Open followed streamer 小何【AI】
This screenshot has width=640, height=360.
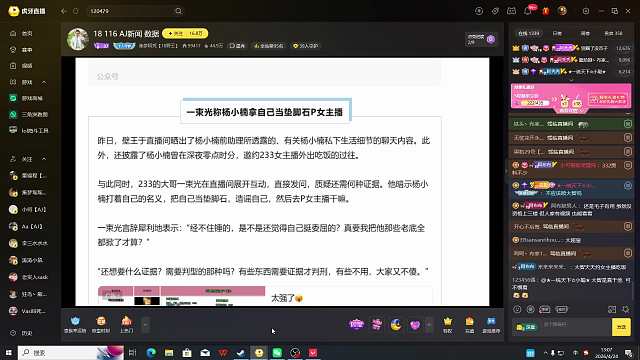(x=28, y=209)
